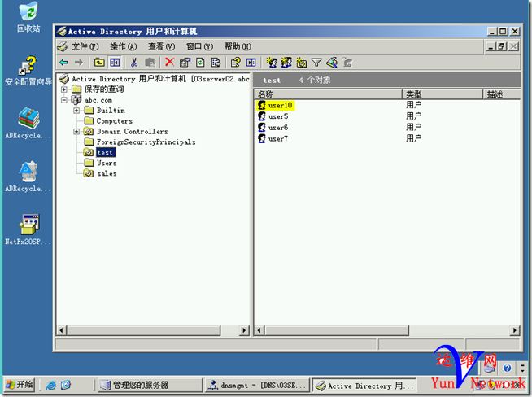Screen dimensions: 532x397
Task: Select the Computers container
Action: tap(115, 121)
